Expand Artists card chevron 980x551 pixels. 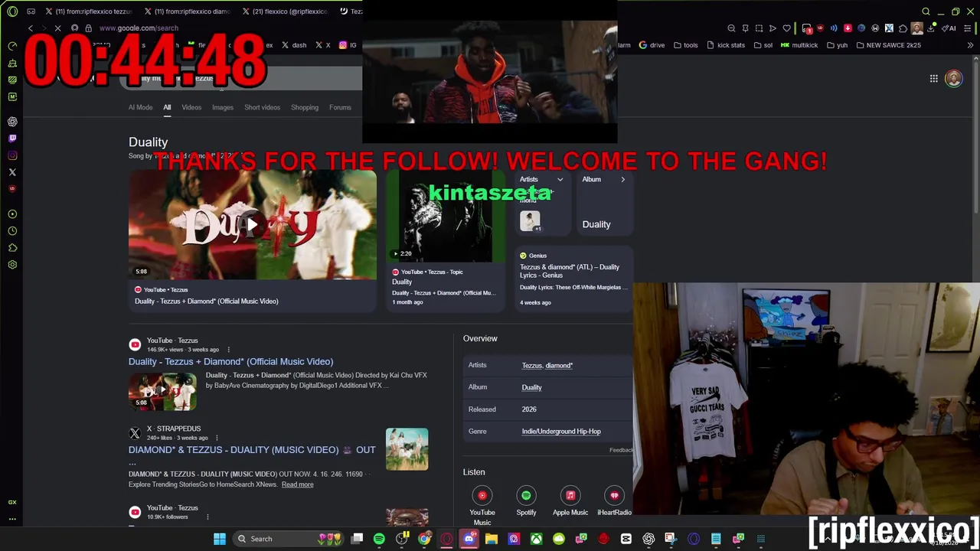tap(560, 180)
